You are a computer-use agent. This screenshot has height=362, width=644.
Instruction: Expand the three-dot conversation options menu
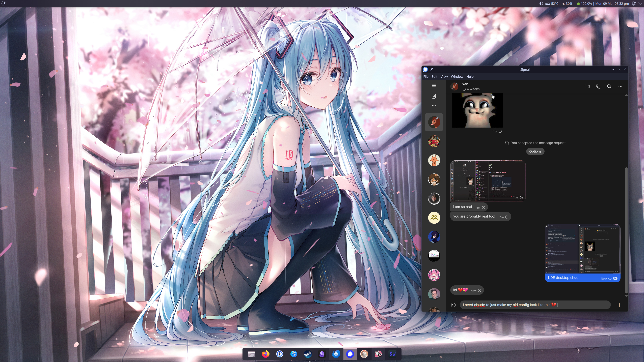620,86
